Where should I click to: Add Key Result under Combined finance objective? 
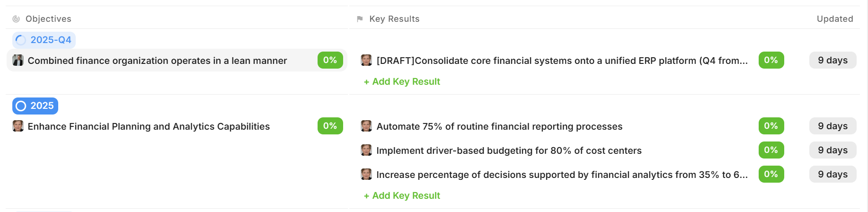(x=402, y=81)
